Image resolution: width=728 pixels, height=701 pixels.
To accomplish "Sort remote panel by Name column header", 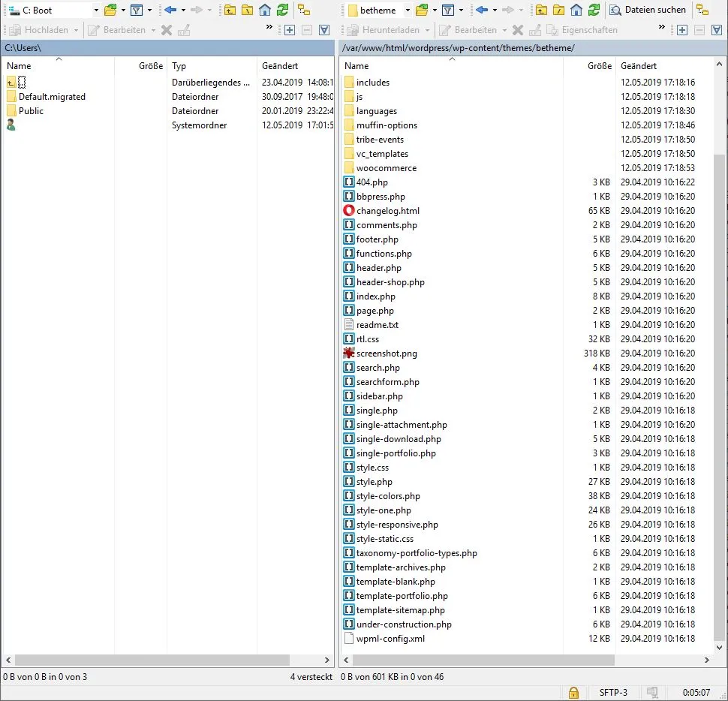I will coord(451,66).
